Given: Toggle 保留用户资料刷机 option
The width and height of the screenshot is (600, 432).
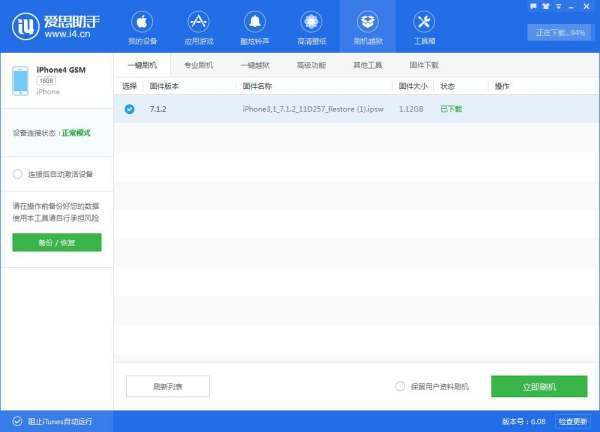Looking at the screenshot, I should [400, 386].
